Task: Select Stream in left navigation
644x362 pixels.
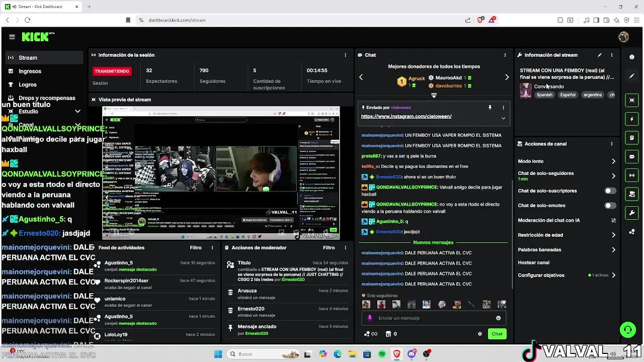Action: click(x=44, y=58)
